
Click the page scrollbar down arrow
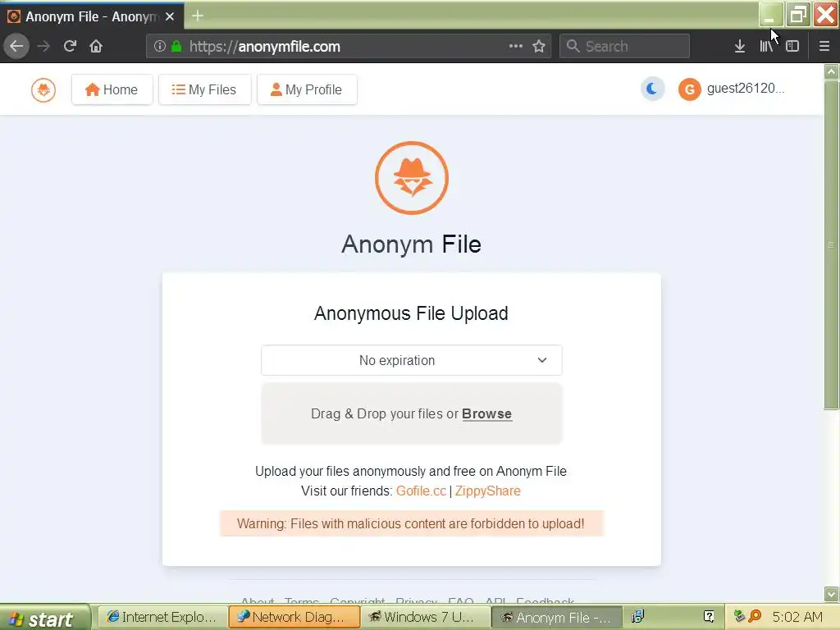click(832, 594)
